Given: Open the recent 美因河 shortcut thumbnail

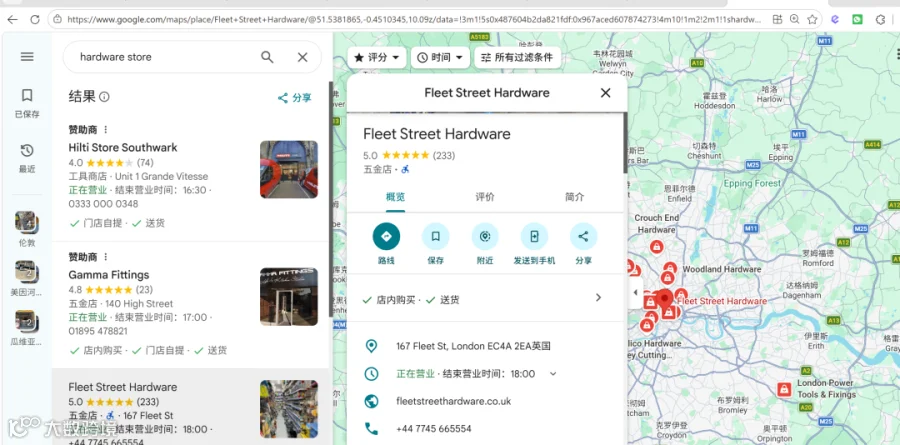Looking at the screenshot, I should coord(27,272).
